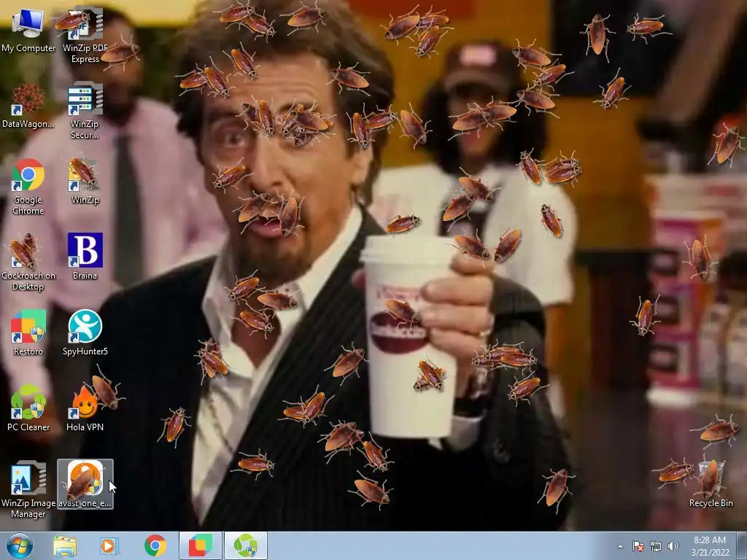Screen dimensions: 747x560
Task: Switch to the Restoro taskbar window
Action: [x=201, y=545]
